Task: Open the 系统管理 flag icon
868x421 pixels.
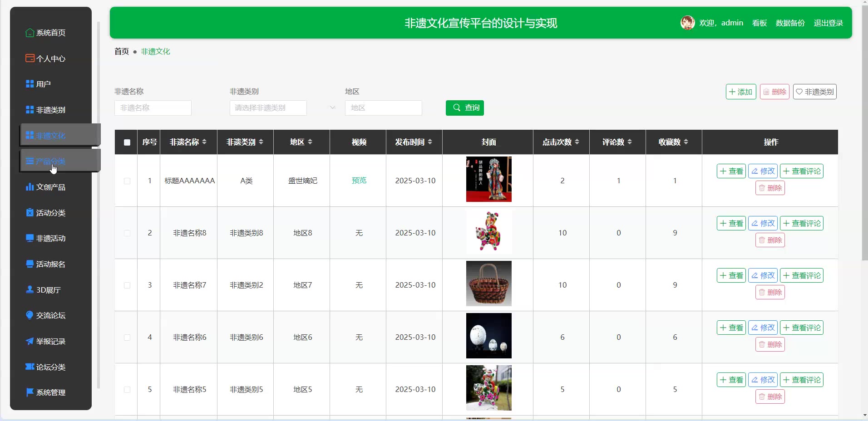Action: pos(30,392)
